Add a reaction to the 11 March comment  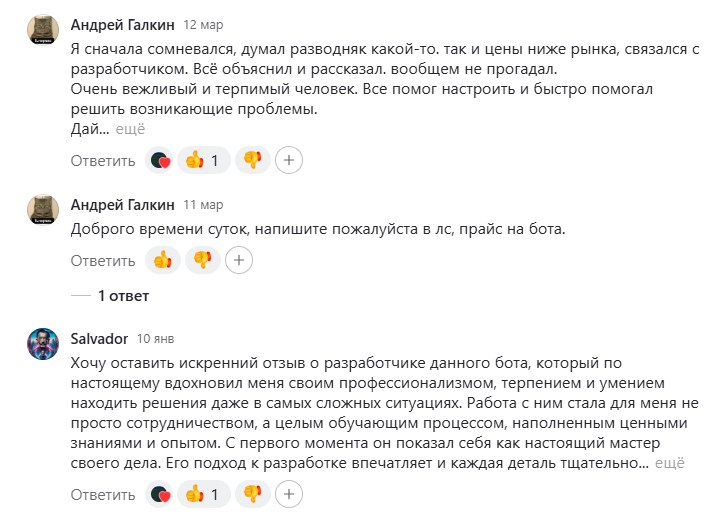tap(238, 261)
